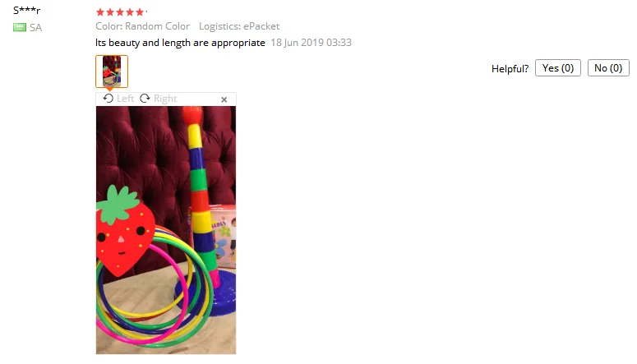Screen dimensions: 637x364
Task: Click the "Color: Random Color" text
Action: [x=142, y=26]
